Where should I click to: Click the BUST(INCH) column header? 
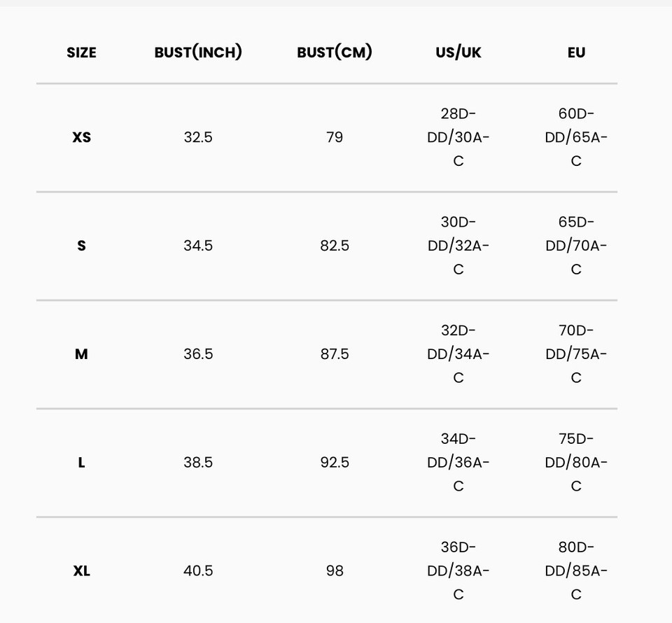pyautogui.click(x=198, y=52)
